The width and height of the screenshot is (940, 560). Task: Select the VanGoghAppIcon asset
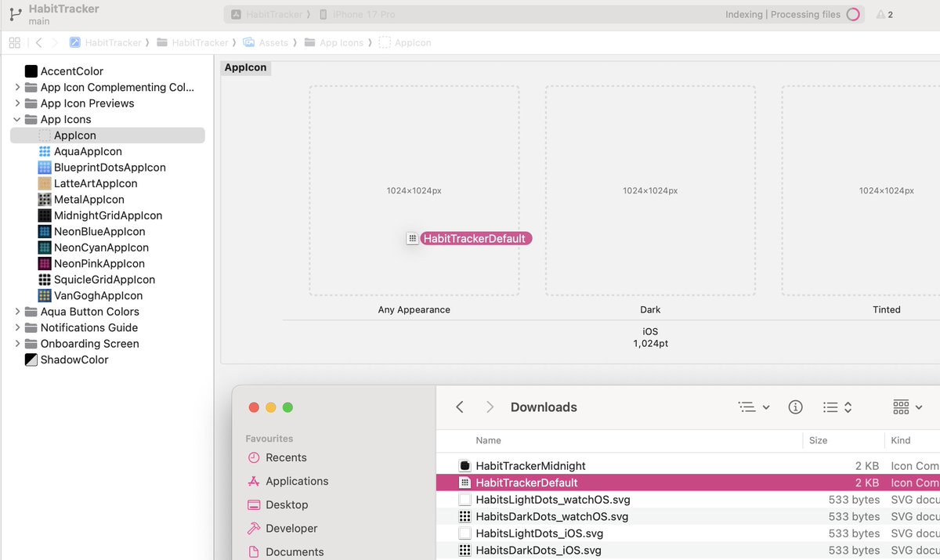coord(91,296)
